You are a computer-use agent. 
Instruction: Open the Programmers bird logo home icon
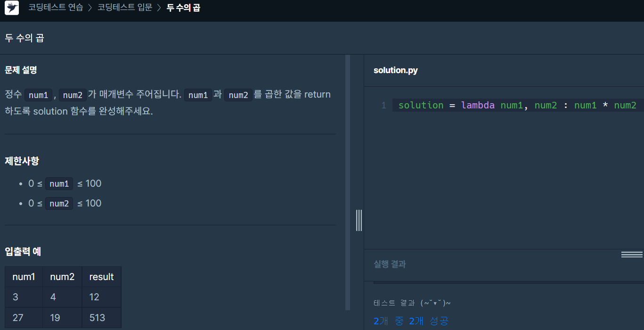pyautogui.click(x=12, y=8)
